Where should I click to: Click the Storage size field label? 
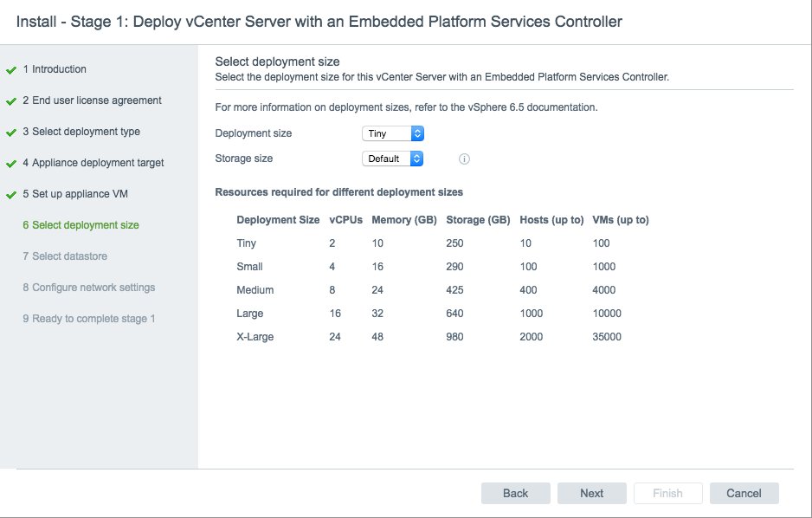click(244, 159)
